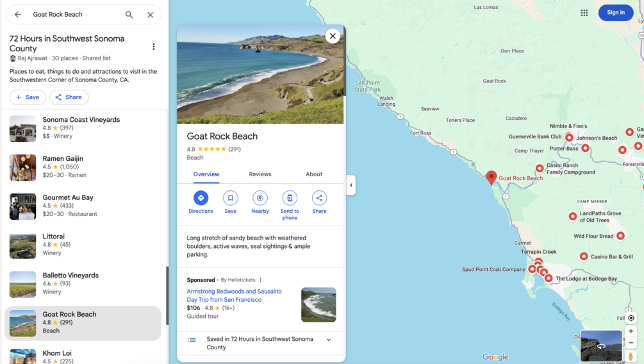Viewport: 644px width, 364px height.
Task: Click the Porter-Bass map marker
Action: 585,148
